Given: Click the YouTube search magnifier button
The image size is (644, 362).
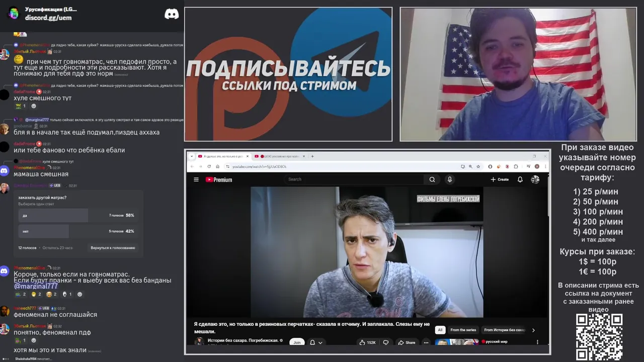Looking at the screenshot, I should [432, 179].
